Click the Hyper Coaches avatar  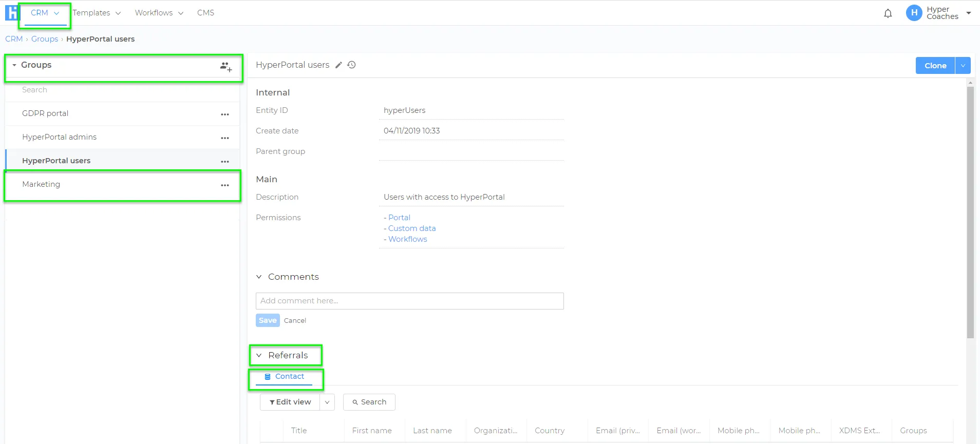coord(914,13)
